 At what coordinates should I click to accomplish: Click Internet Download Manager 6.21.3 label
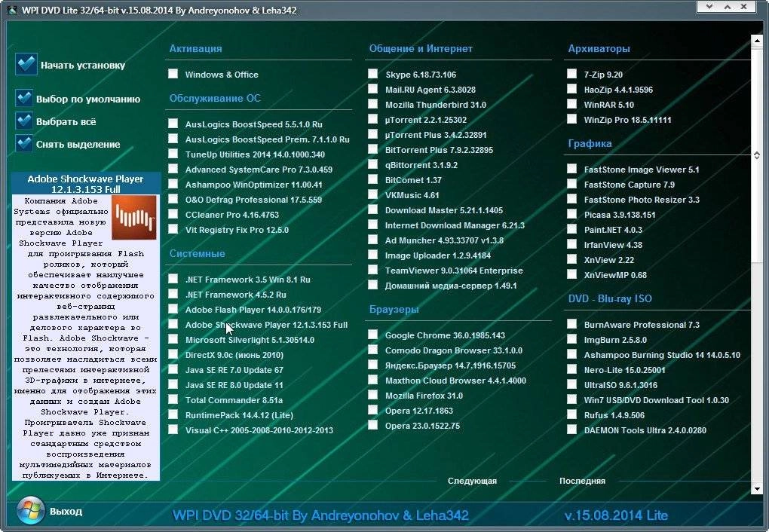(x=455, y=225)
